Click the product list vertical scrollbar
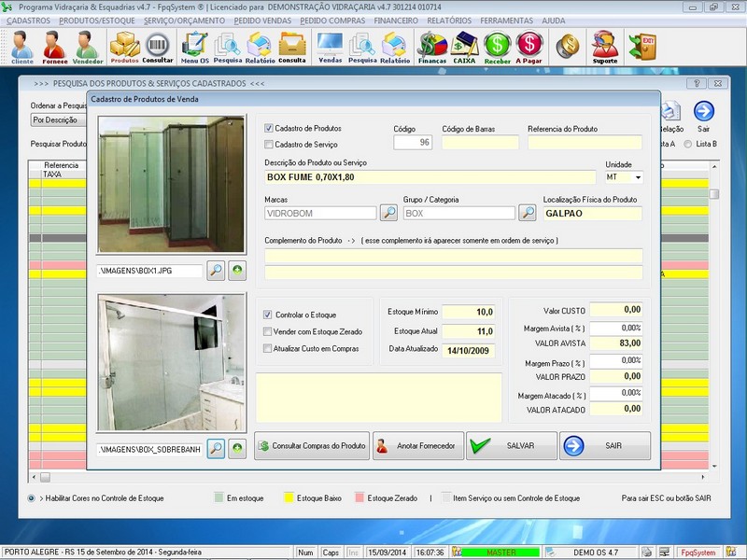This screenshot has width=747, height=560. point(714,315)
